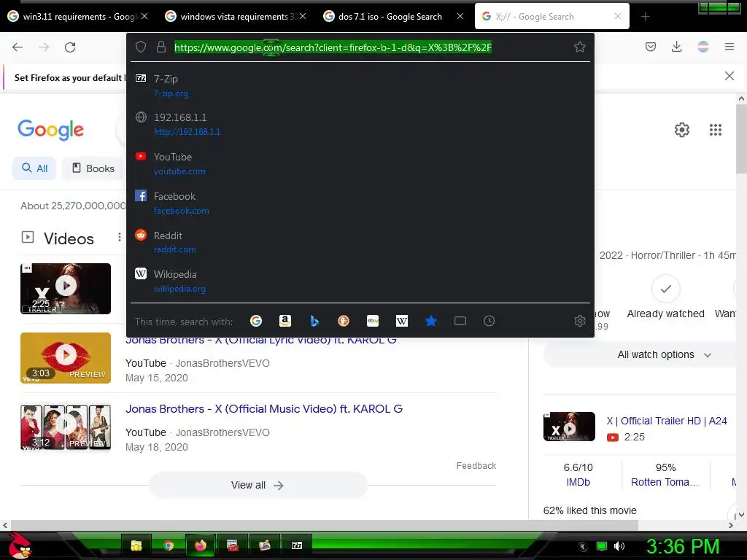This screenshot has width=747, height=560.
Task: Go back using the browser back arrow
Action: 18,47
